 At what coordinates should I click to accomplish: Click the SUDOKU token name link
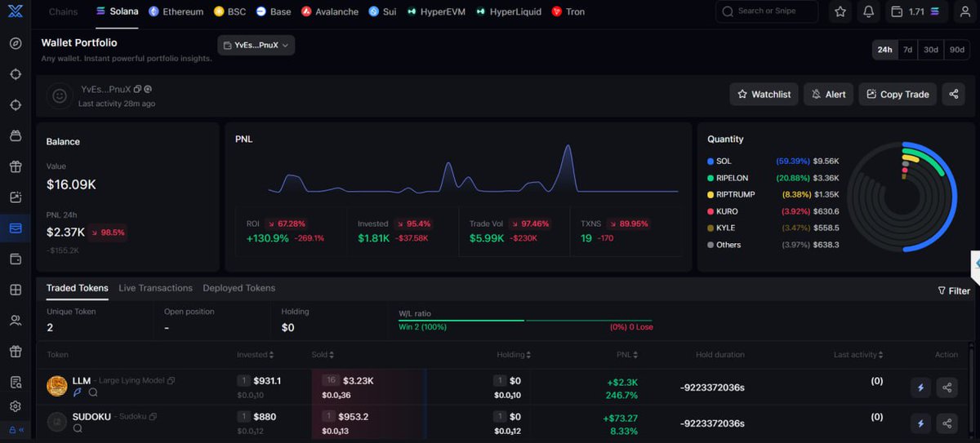coord(91,416)
